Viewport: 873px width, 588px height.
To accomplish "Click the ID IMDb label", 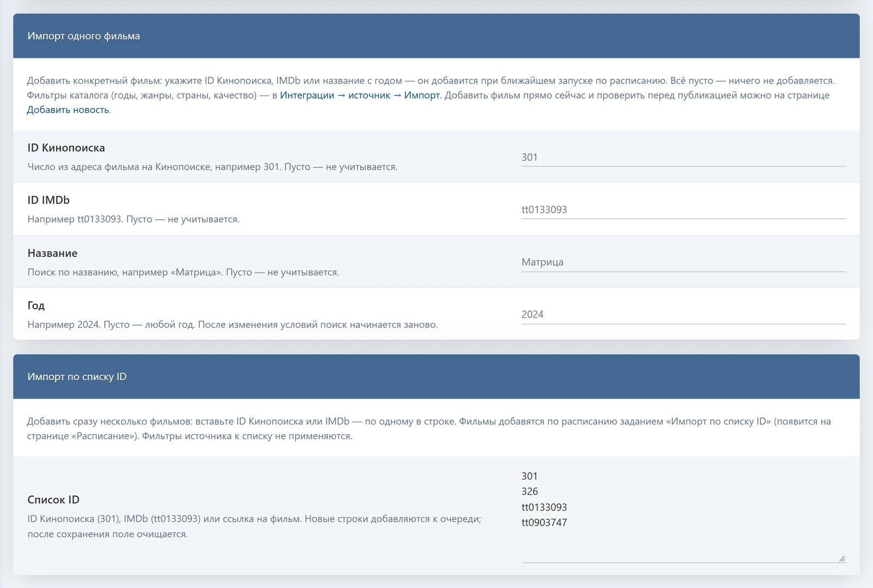I will click(49, 200).
